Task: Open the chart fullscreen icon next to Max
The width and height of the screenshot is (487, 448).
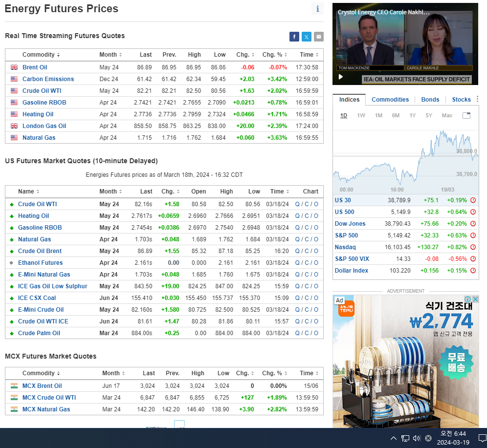Action: point(466,115)
